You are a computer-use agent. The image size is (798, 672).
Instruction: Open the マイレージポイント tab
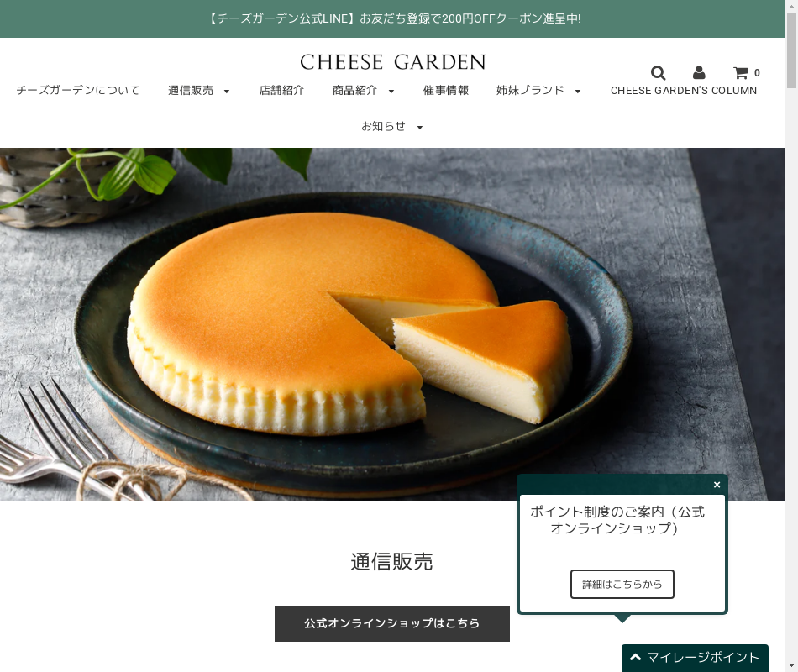(x=695, y=658)
